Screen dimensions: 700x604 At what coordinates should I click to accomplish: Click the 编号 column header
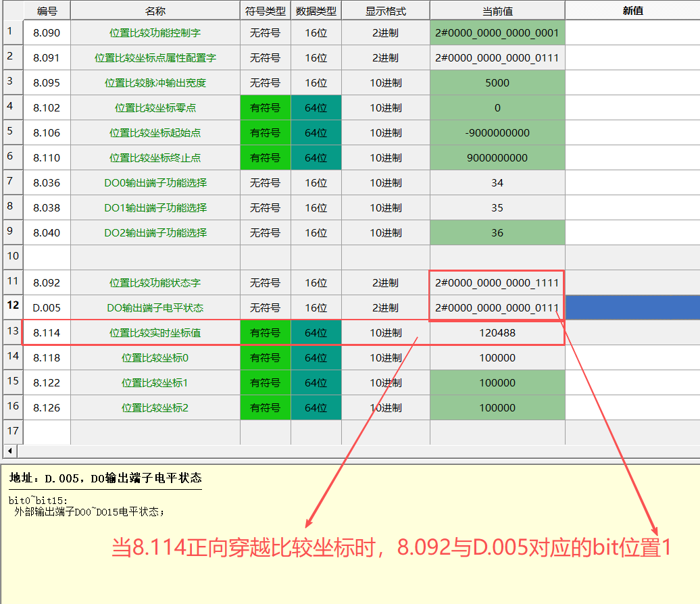point(47,11)
